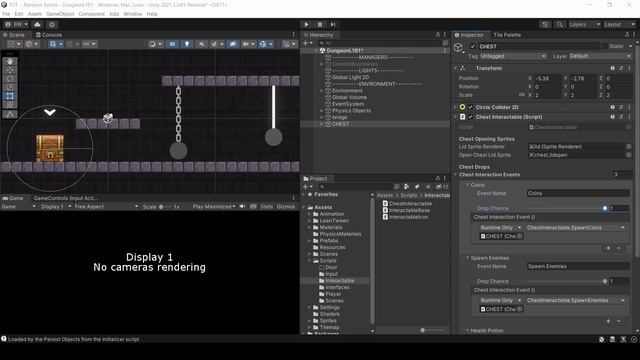Image resolution: width=640 pixels, height=360 pixels.
Task: Lock the Hierarchy panel
Action: [438, 35]
